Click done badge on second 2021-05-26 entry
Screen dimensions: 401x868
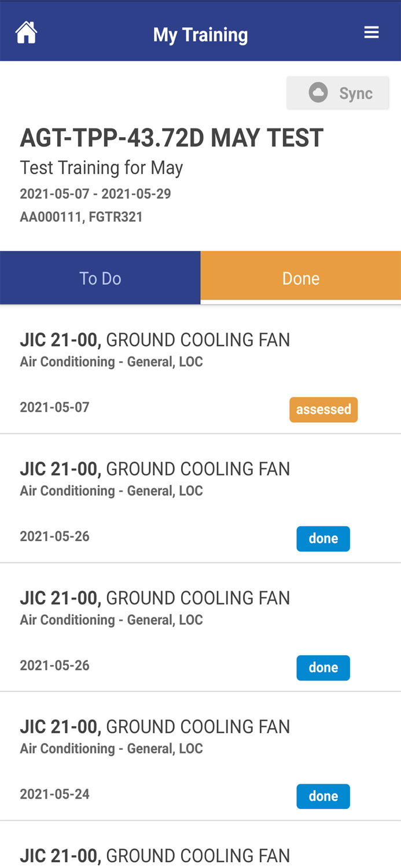[323, 668]
